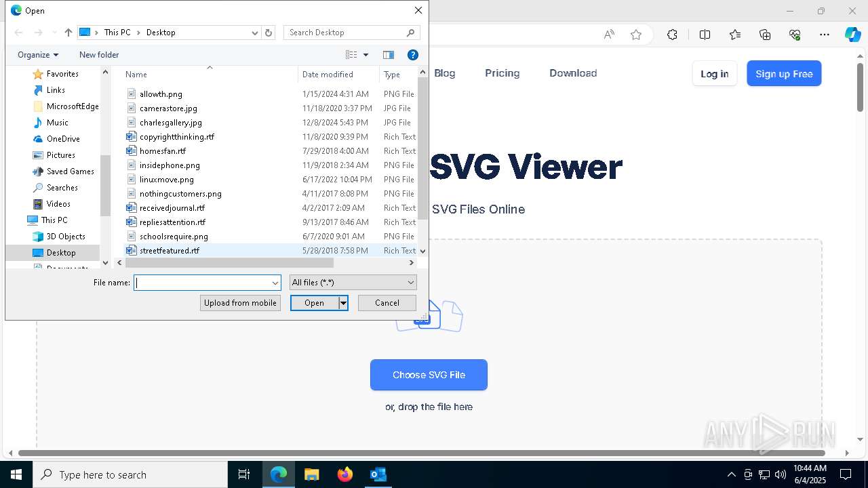Select file copyrightthinking.rtf
868x488 pixels.
click(x=176, y=137)
